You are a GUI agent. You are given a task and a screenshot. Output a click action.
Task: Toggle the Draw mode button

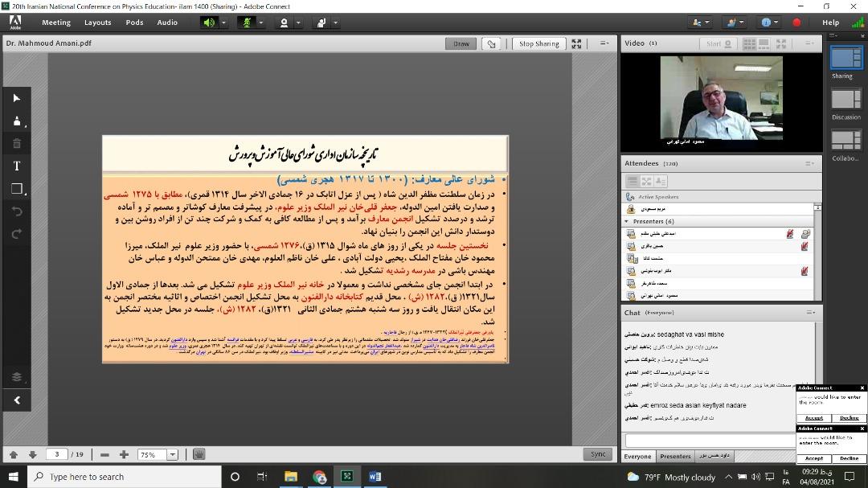(461, 44)
